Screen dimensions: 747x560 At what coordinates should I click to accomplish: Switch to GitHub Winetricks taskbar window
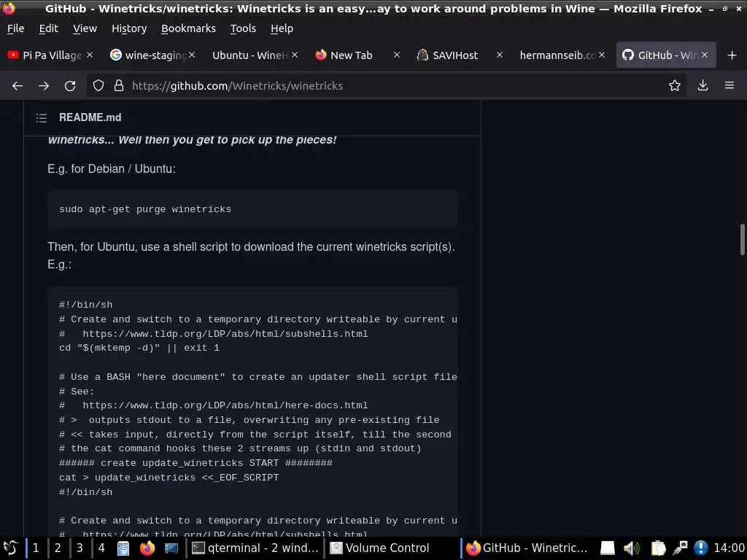[x=527, y=548]
